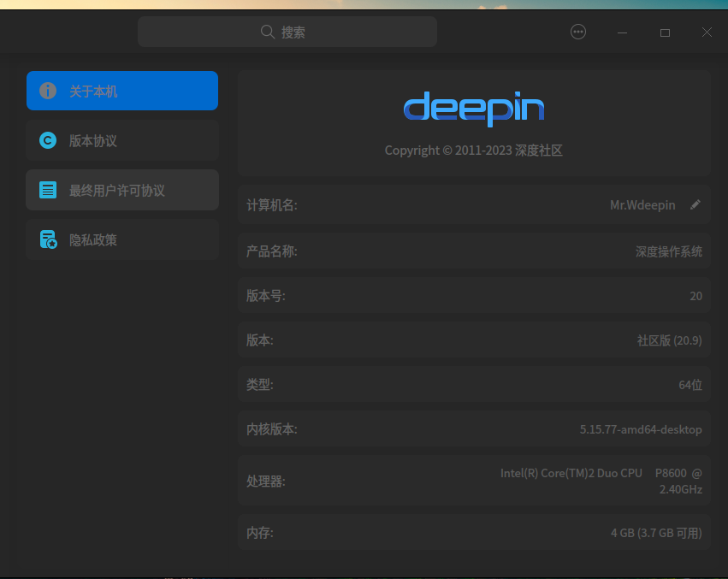Open the 版本协议 label
Image resolution: width=728 pixels, height=579 pixels.
pyautogui.click(x=93, y=140)
